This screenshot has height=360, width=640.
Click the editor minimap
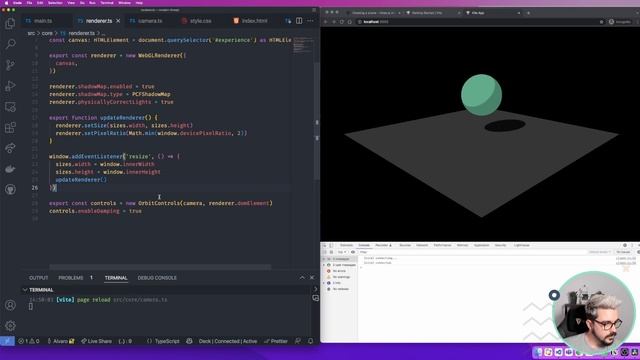[303, 46]
